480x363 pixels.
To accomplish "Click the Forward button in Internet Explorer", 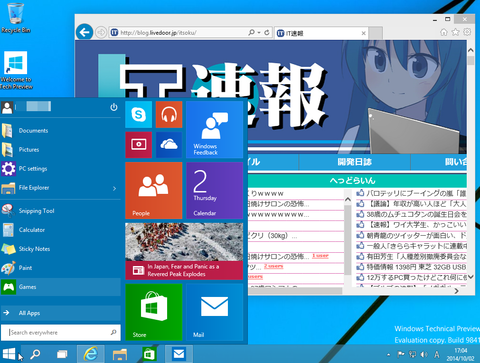I will pos(101,32).
